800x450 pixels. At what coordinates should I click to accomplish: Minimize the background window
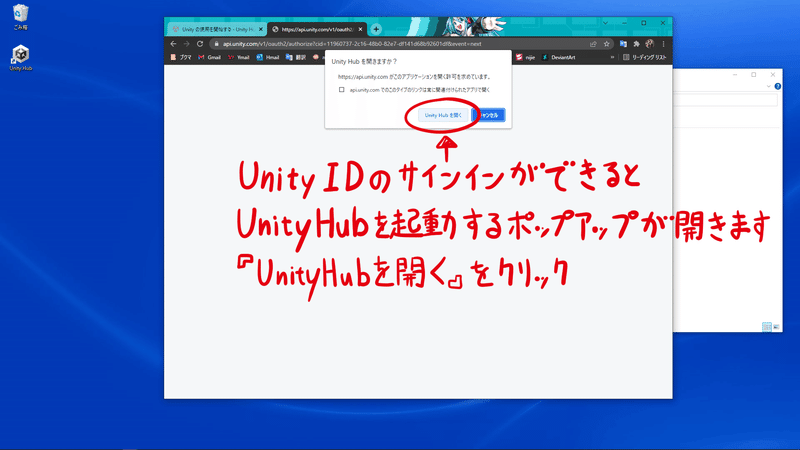pyautogui.click(x=735, y=74)
